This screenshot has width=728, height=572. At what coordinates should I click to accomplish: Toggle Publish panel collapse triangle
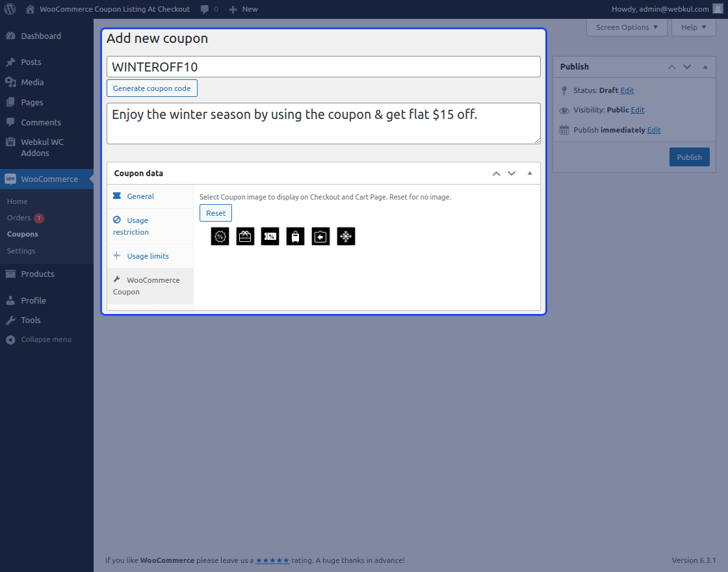[705, 67]
